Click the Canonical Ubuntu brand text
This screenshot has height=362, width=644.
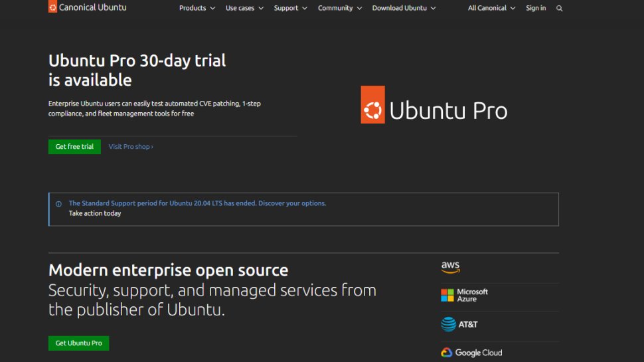(x=93, y=7)
